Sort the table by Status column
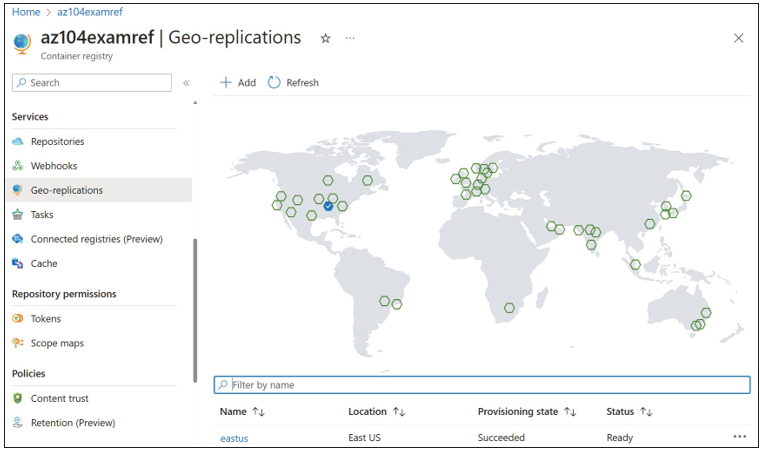 629,412
